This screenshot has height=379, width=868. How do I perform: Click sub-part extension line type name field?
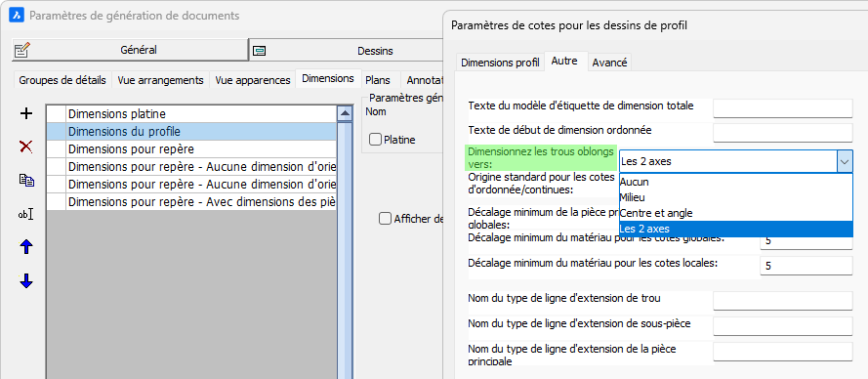pyautogui.click(x=783, y=326)
